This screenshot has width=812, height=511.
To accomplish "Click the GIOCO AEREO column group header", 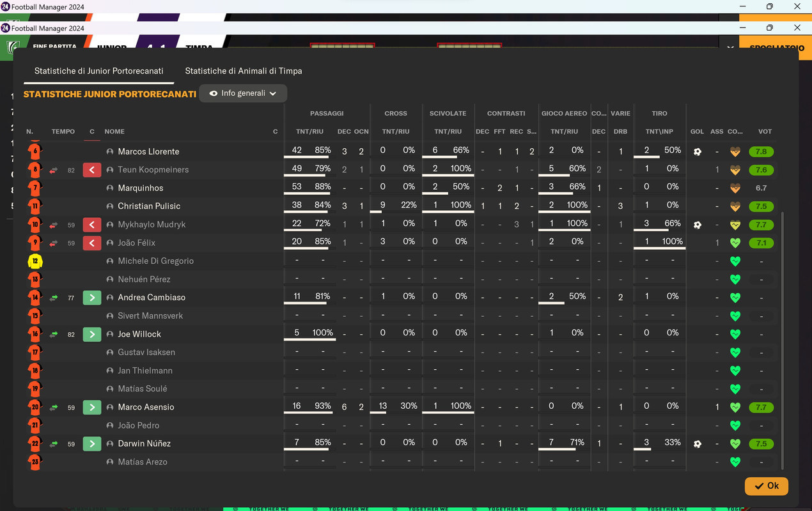I will click(x=564, y=113).
